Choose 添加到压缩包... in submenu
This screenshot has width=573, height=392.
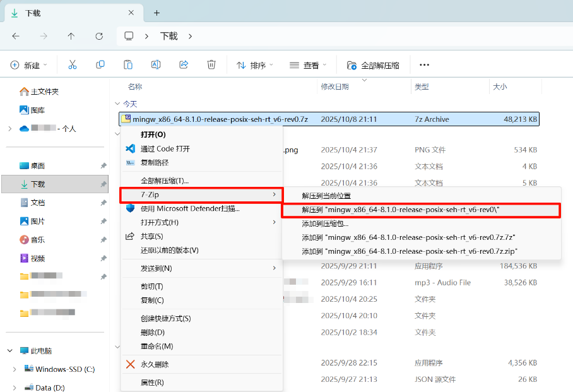coord(422,224)
